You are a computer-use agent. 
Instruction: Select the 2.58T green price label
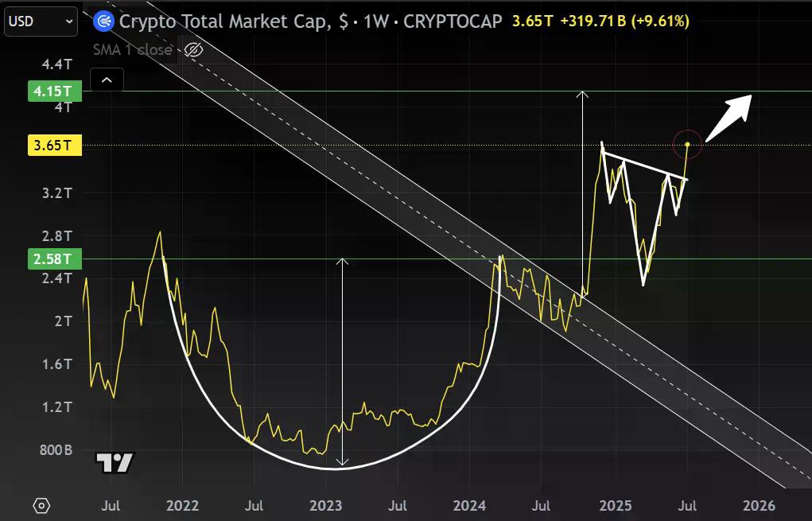point(54,259)
